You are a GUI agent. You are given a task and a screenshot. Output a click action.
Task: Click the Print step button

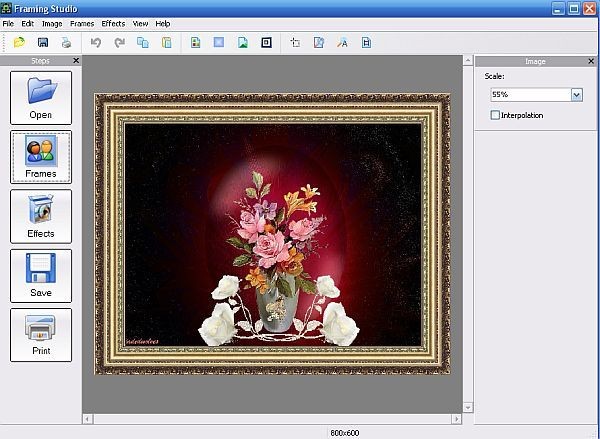[x=41, y=335]
